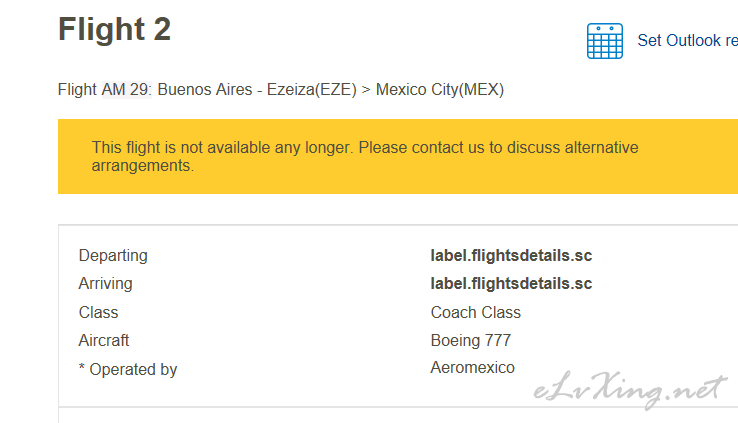This screenshot has width=738, height=423.
Task: Select the AM 29 flight number text
Action: point(126,89)
